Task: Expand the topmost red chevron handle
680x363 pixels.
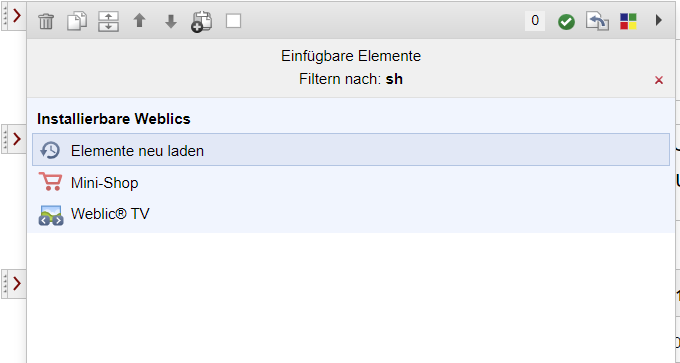Action: [14, 16]
